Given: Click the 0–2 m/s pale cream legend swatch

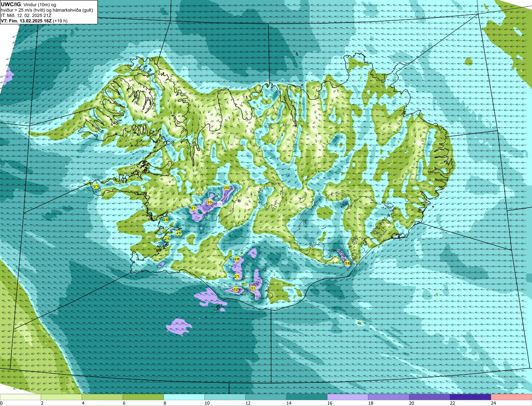Looking at the screenshot, I should pyautogui.click(x=21, y=397).
